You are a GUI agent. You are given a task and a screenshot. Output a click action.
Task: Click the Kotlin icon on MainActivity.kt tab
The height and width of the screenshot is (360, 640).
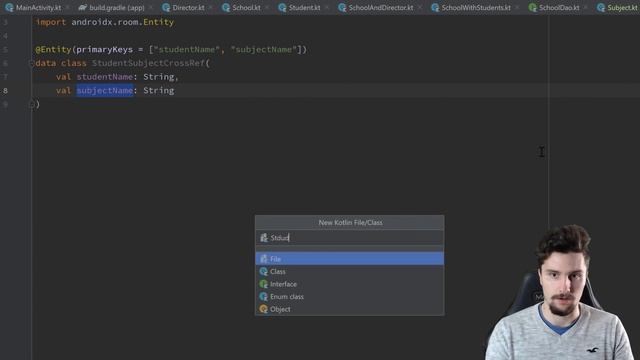[9, 7]
